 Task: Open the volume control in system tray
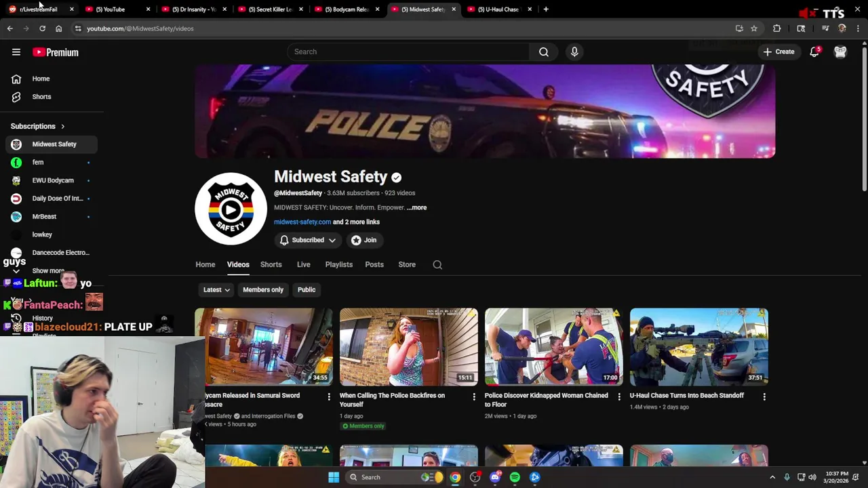(x=812, y=477)
